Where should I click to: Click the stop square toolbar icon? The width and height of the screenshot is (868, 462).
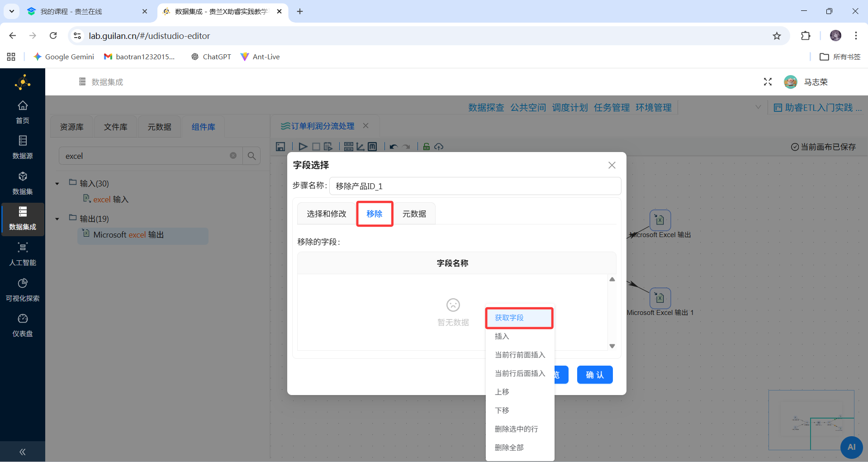[x=316, y=147]
